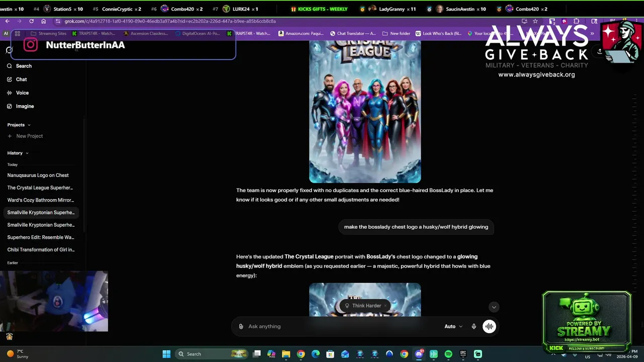Screen dimensions: 644x362
Task: Open 'make the bosslady chest logo' user message
Action: 416,227
